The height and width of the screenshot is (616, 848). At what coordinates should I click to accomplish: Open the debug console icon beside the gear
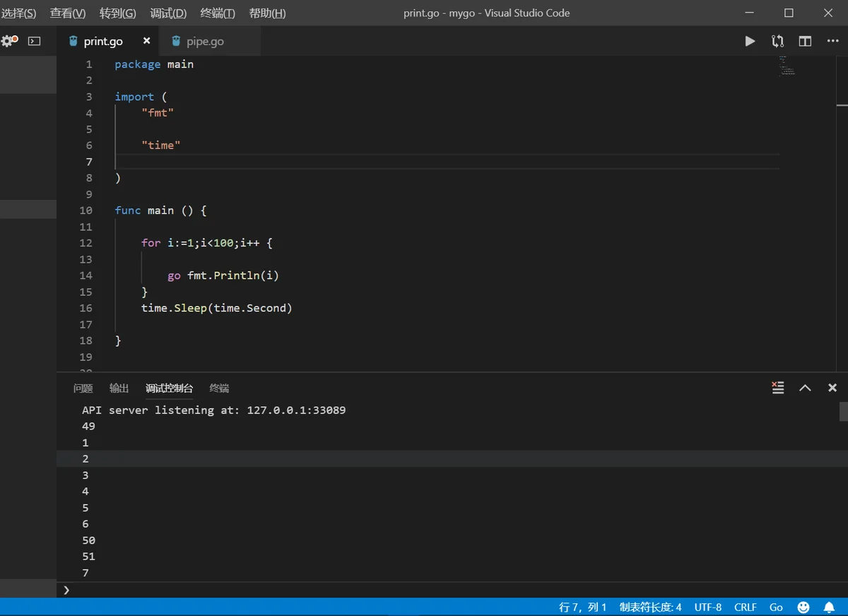(34, 41)
